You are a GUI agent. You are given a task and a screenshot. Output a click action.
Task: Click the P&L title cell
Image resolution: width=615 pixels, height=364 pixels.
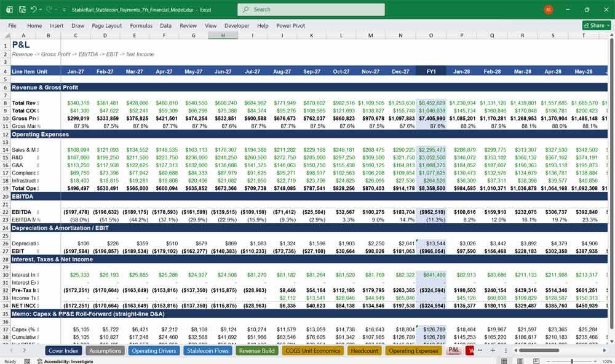tap(21, 45)
